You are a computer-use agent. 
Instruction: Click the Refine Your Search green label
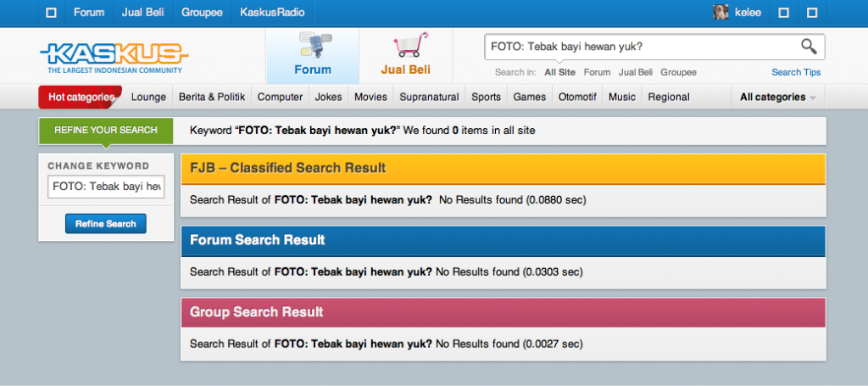pos(106,130)
